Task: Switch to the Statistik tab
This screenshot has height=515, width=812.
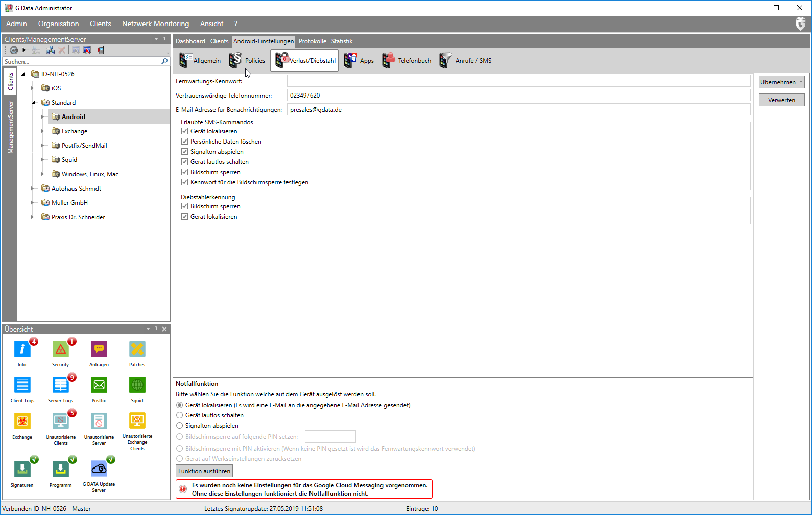Action: click(342, 41)
